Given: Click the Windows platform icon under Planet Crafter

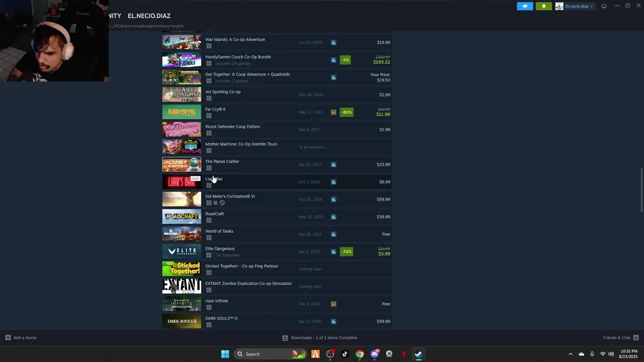Looking at the screenshot, I should coord(209,168).
